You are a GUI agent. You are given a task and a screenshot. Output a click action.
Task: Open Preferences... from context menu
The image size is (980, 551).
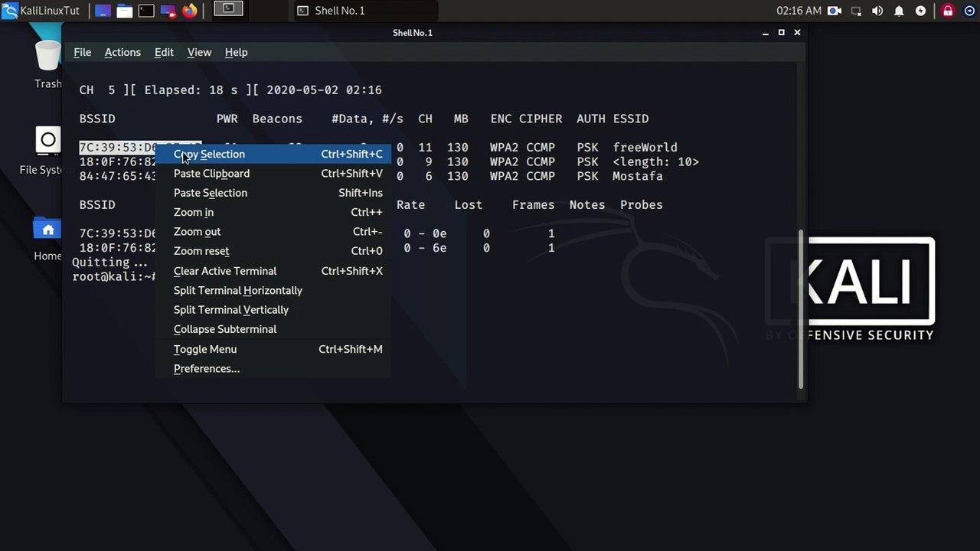[273, 369]
